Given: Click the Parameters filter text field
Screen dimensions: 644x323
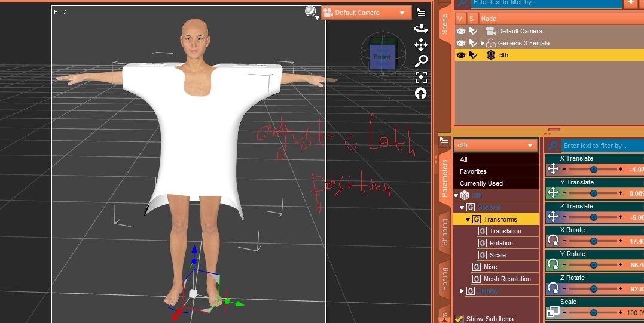Looking at the screenshot, I should pos(603,146).
